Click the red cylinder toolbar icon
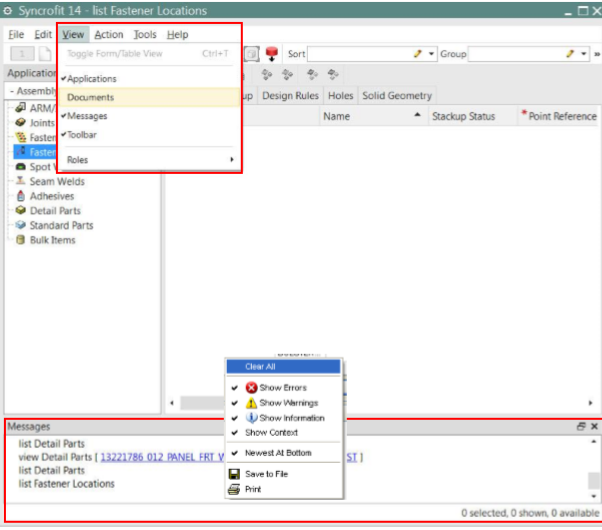The height and width of the screenshot is (530, 602). (x=272, y=54)
